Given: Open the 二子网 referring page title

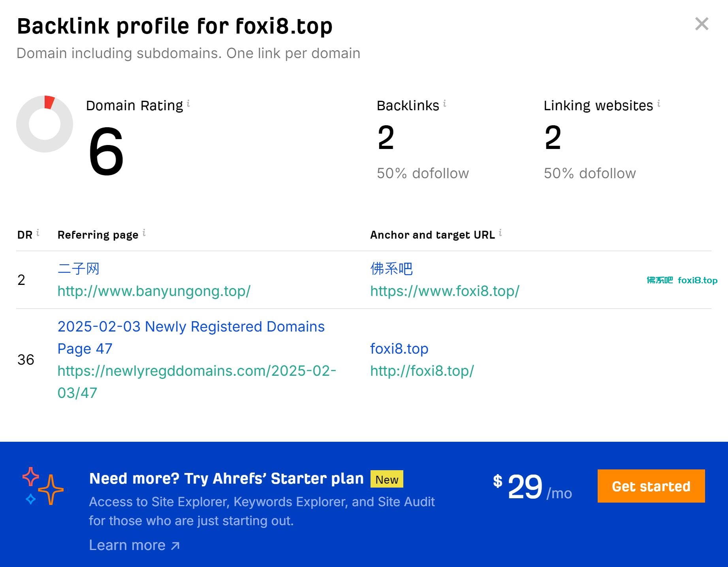Looking at the screenshot, I should click(x=78, y=269).
